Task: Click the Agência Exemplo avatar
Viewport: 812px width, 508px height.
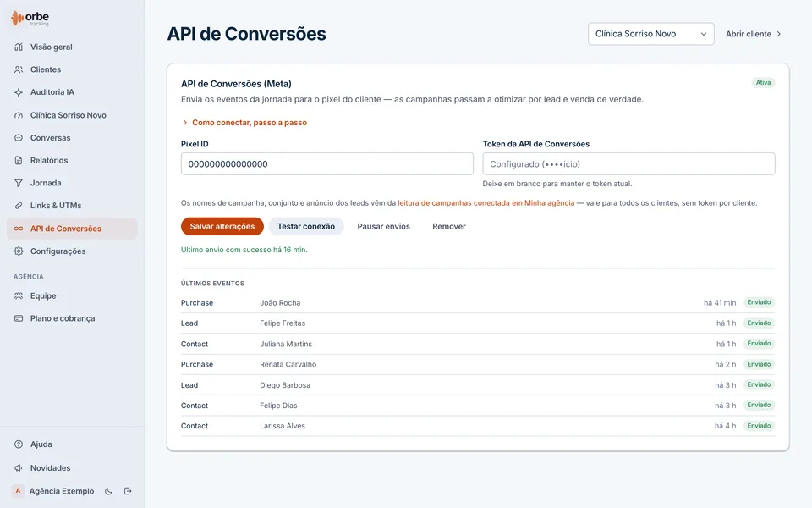Action: pyautogui.click(x=18, y=491)
